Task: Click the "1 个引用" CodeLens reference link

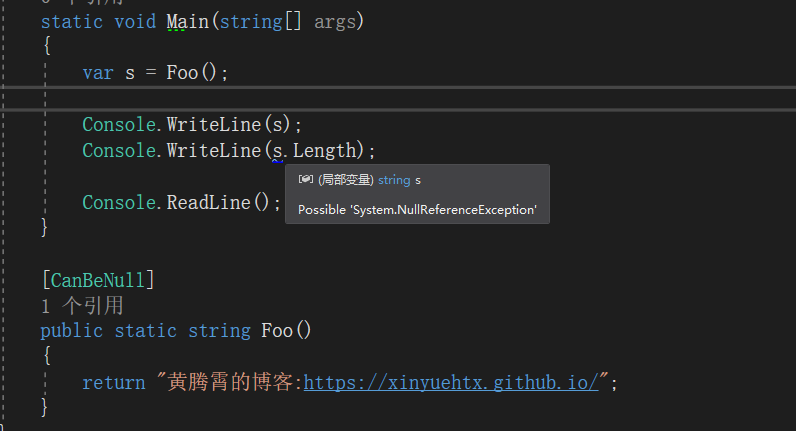Action: 82,305
